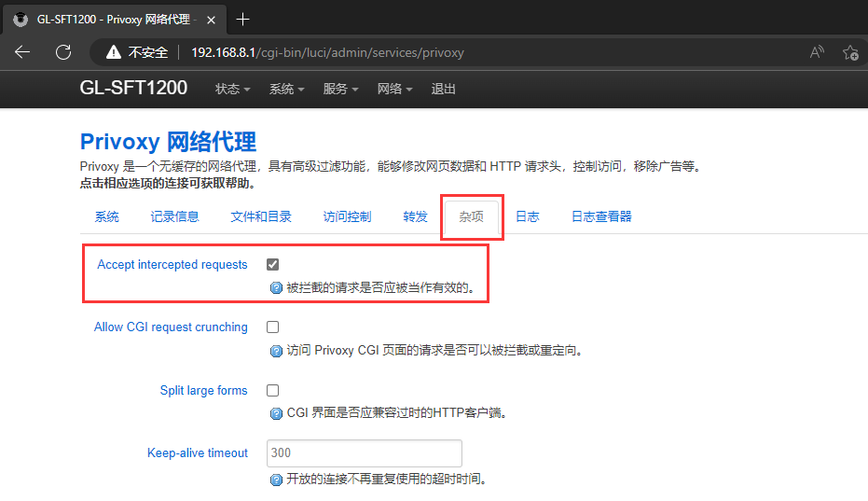The image size is (868, 501).
Task: Switch to the 系统 settings tab
Action: tap(107, 216)
